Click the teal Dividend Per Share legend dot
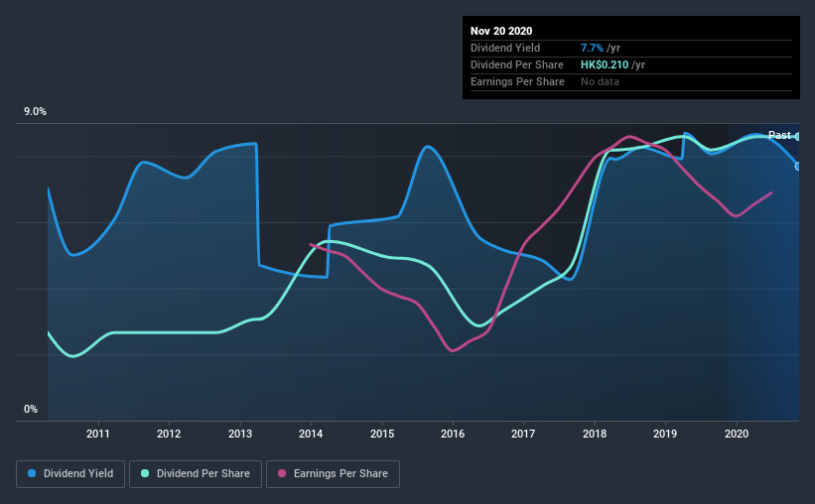This screenshot has height=504, width=815. (145, 473)
